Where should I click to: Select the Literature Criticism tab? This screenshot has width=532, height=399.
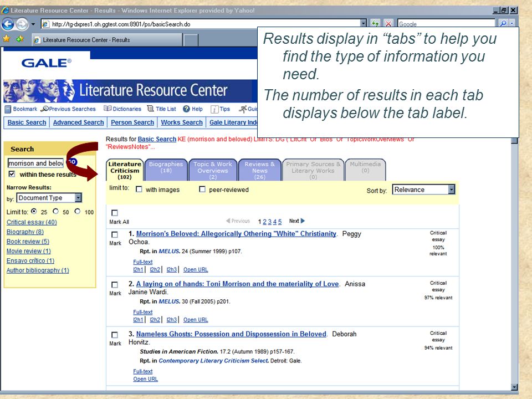pyautogui.click(x=125, y=170)
